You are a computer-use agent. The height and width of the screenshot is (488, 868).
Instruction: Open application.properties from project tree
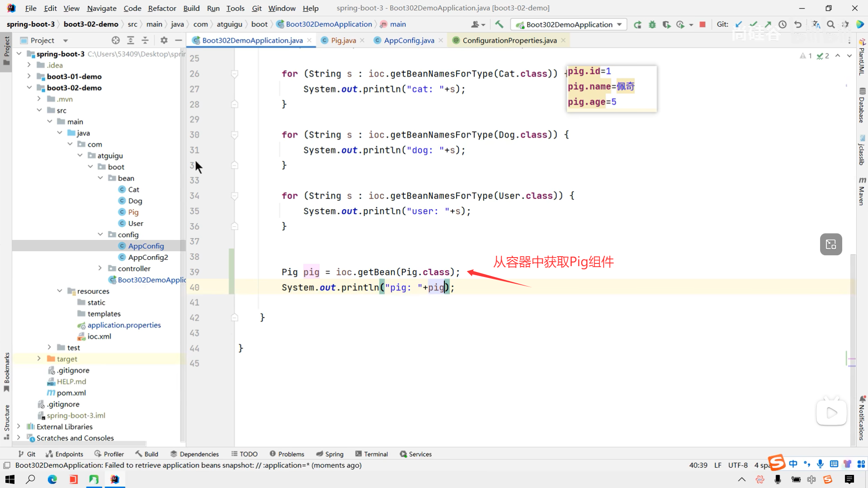tap(124, 325)
